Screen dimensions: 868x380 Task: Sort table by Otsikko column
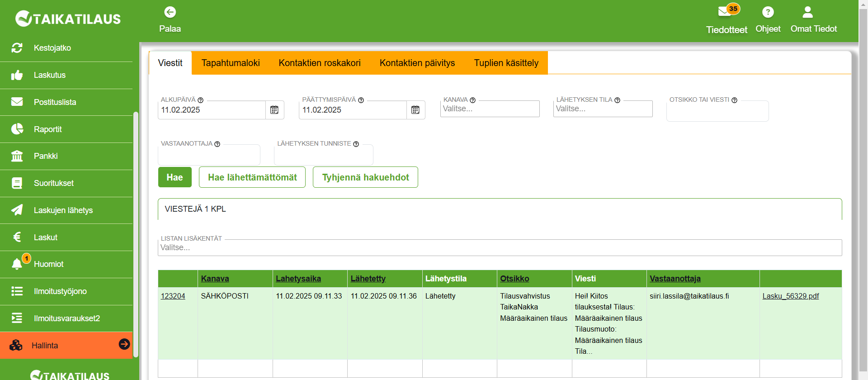coord(514,279)
